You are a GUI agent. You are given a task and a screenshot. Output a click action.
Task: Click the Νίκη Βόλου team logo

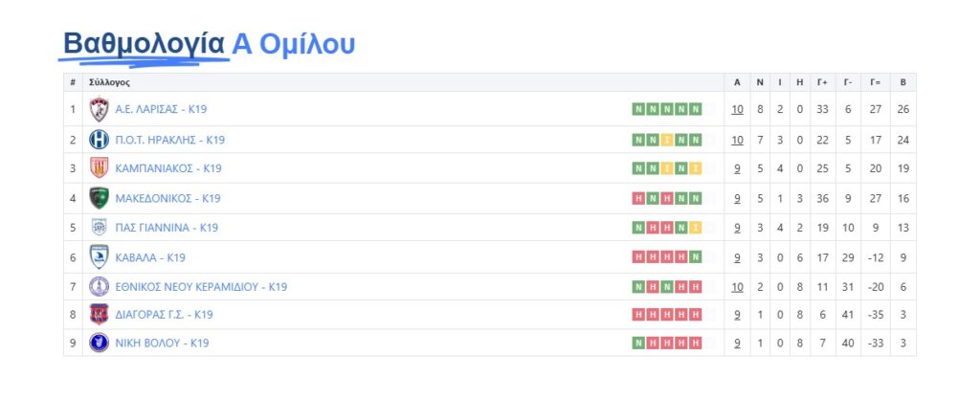tap(99, 343)
